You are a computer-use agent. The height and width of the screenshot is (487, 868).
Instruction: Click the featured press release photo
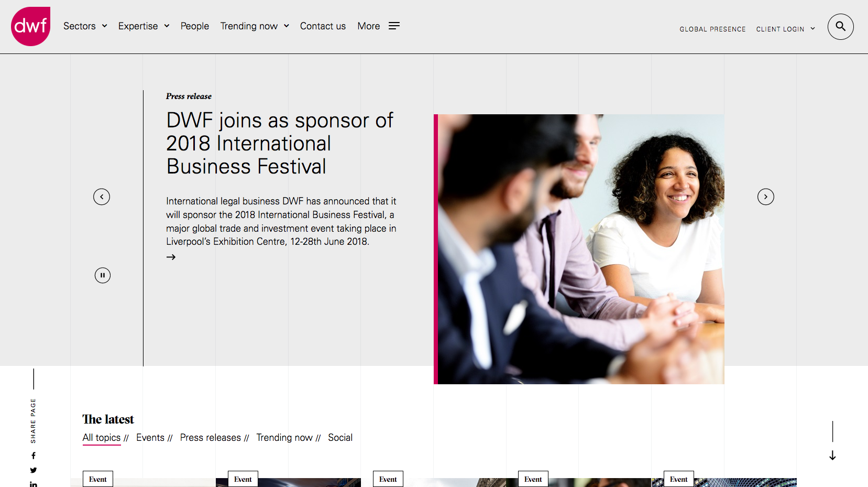tap(580, 249)
